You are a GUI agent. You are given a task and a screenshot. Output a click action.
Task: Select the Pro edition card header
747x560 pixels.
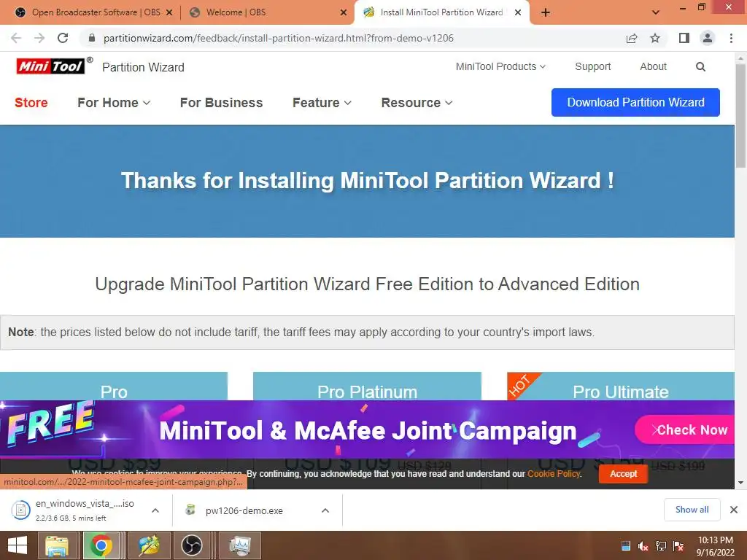click(x=114, y=386)
